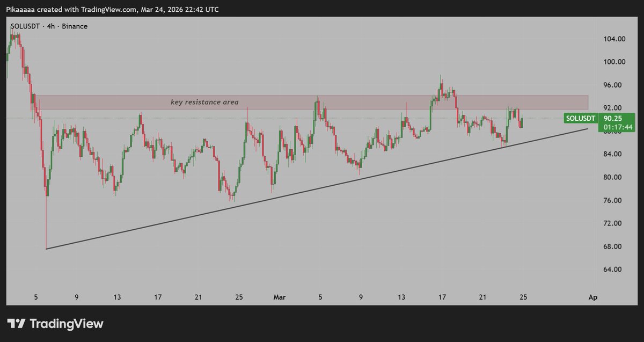Click the 72.00 price axis label
The width and height of the screenshot is (644, 342).
click(614, 223)
